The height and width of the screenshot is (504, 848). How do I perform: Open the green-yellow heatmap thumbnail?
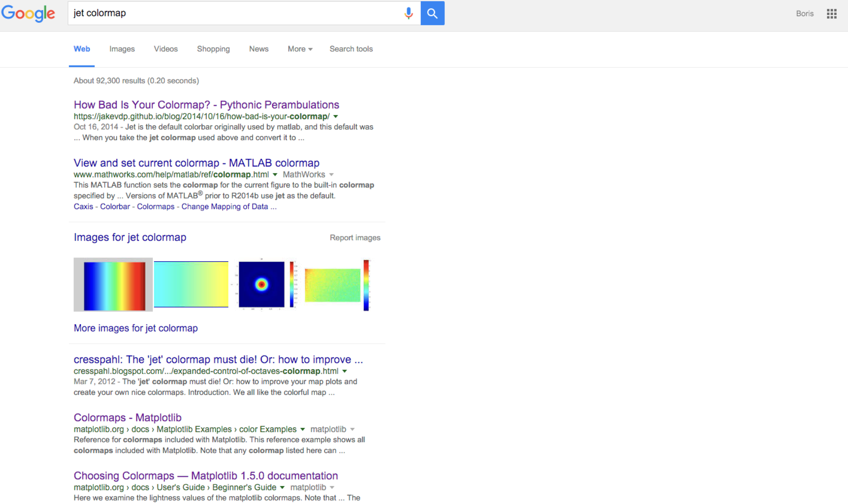click(337, 285)
